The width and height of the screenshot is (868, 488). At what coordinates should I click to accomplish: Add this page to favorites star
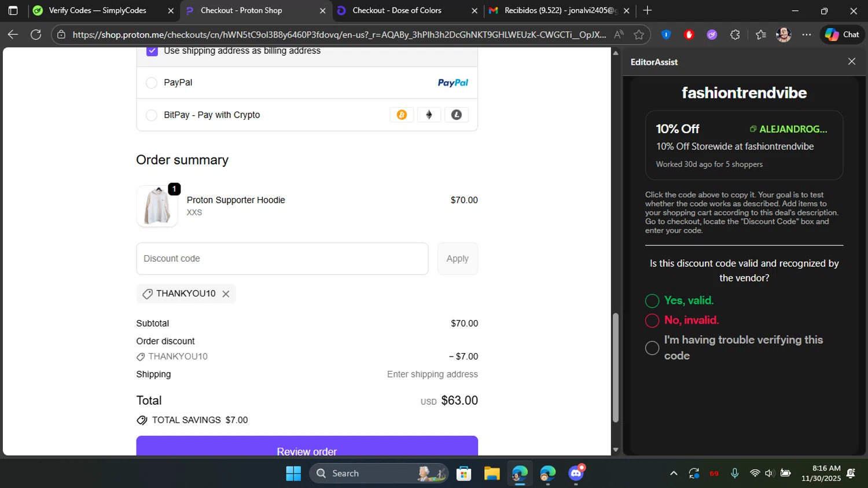639,35
